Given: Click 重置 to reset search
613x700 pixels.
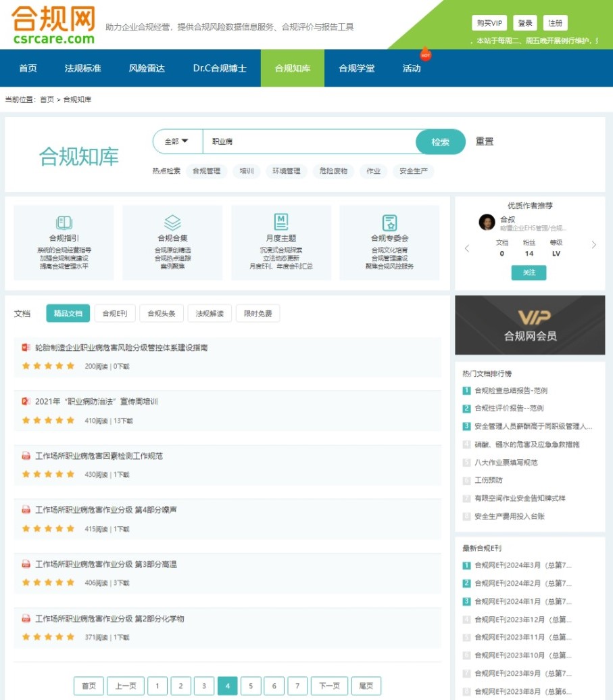Looking at the screenshot, I should click(x=485, y=141).
